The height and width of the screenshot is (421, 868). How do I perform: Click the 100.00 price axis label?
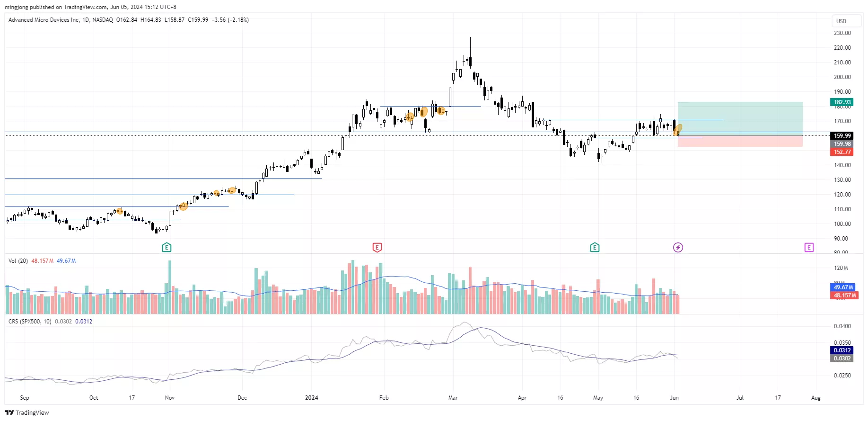pyautogui.click(x=842, y=224)
